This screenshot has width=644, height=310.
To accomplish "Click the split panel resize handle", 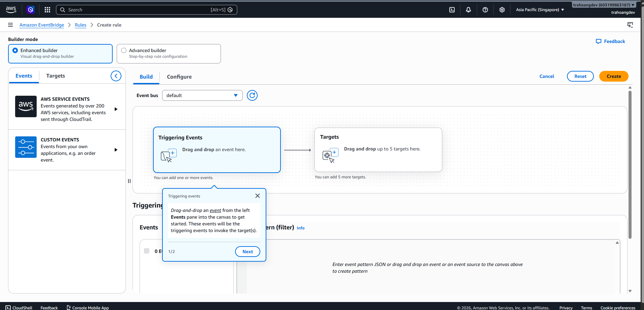I will pyautogui.click(x=129, y=181).
